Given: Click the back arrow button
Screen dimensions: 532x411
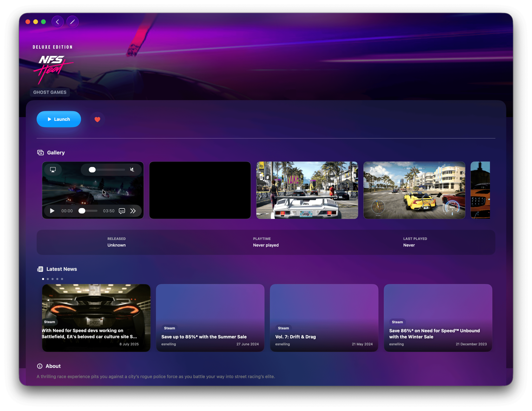Looking at the screenshot, I should [x=58, y=22].
